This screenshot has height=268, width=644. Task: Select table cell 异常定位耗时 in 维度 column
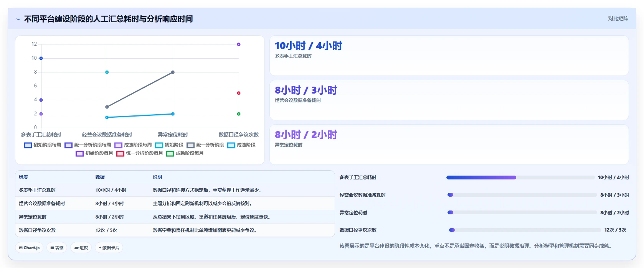33,217
